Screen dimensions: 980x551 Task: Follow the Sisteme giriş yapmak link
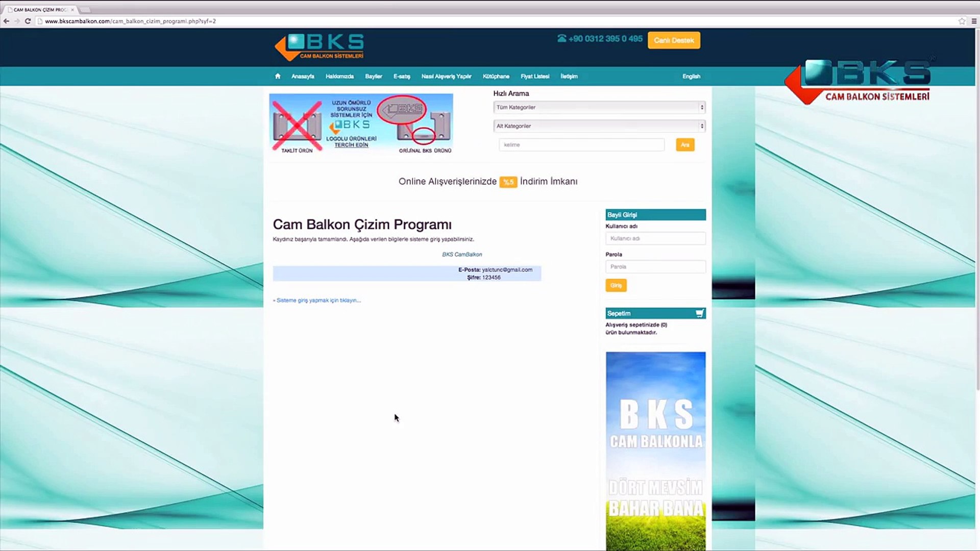318,300
